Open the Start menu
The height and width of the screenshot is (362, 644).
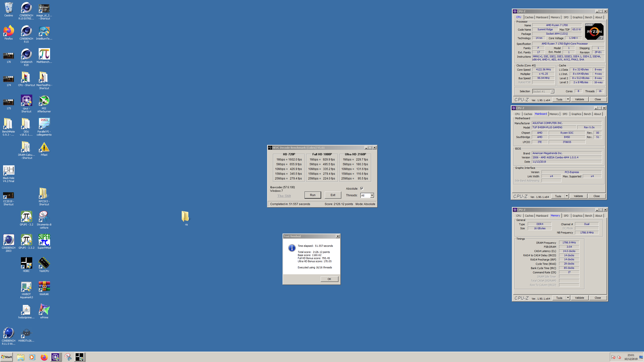click(x=7, y=357)
